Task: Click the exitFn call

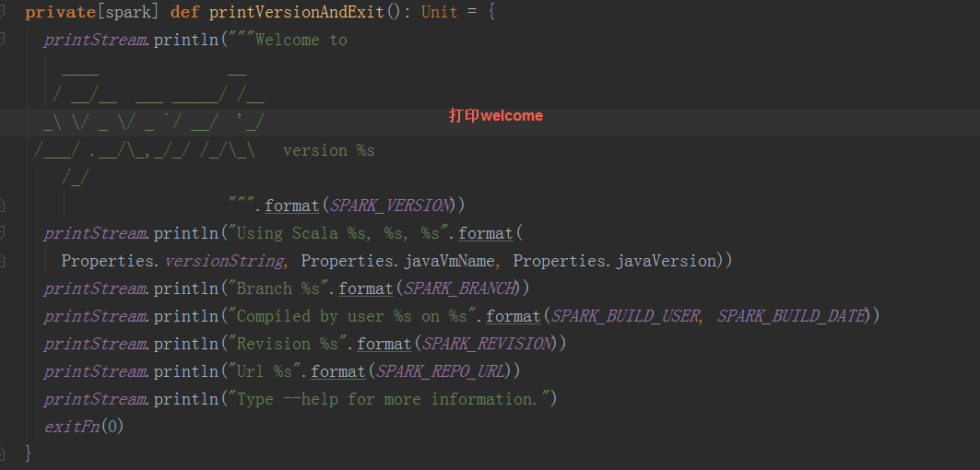Action: click(x=72, y=427)
